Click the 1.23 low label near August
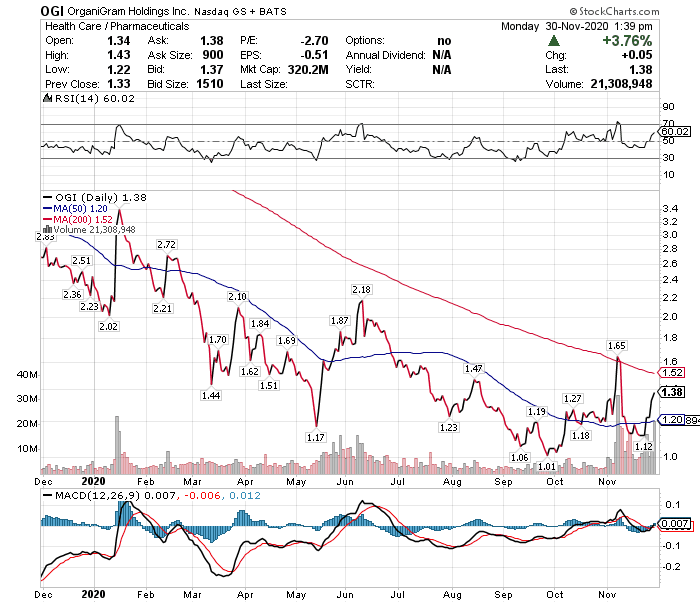700x603 pixels. click(449, 428)
